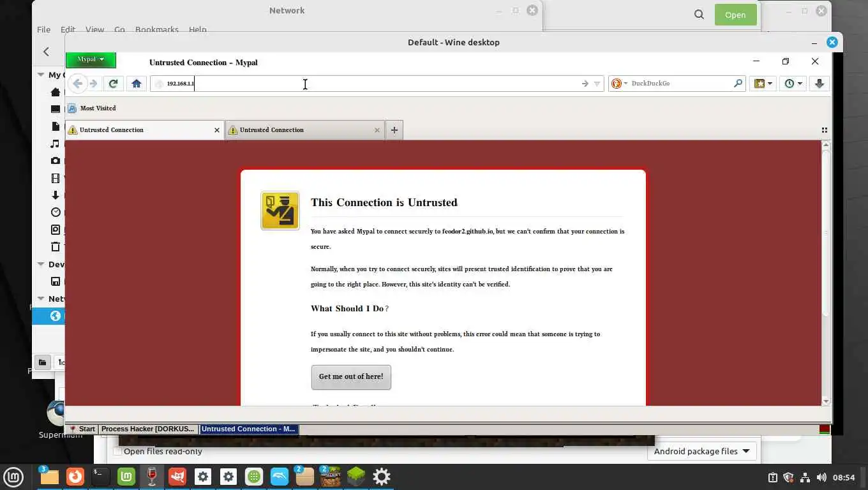This screenshot has height=490, width=868.
Task: Switch to the second Untrusted Connection tab
Action: coord(305,130)
